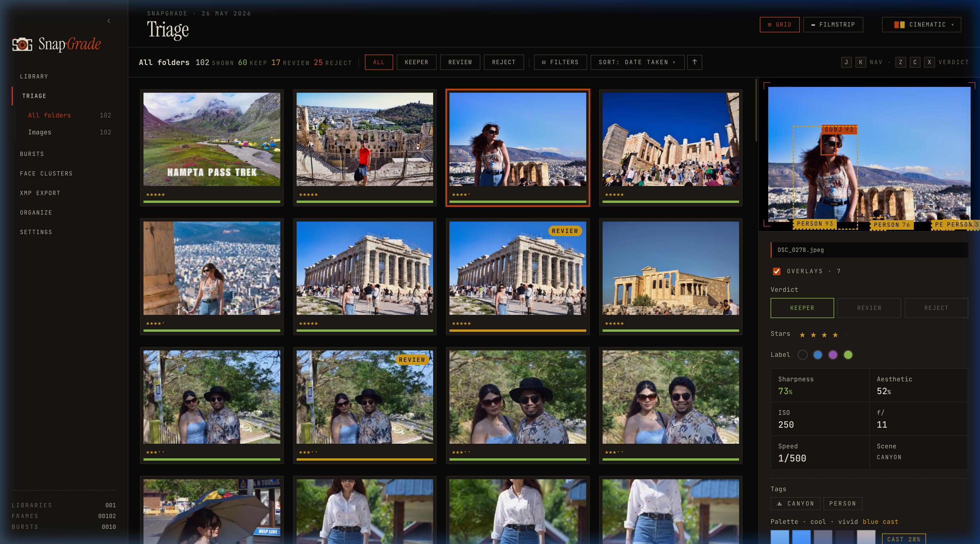Filter grid by the REJECT tab
The width and height of the screenshot is (980, 544).
click(504, 62)
